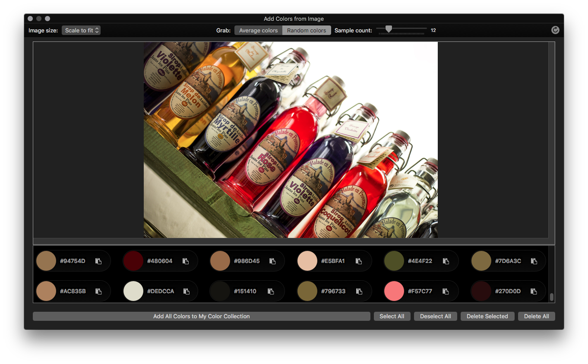This screenshot has width=588, height=364.
Task: Select the #94754D color swatch circle
Action: [x=46, y=261]
